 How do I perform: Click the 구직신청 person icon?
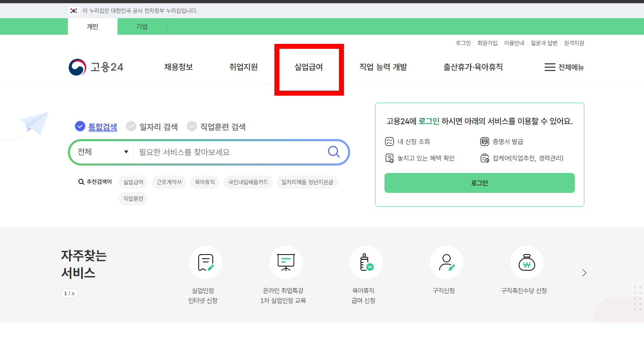(x=447, y=262)
